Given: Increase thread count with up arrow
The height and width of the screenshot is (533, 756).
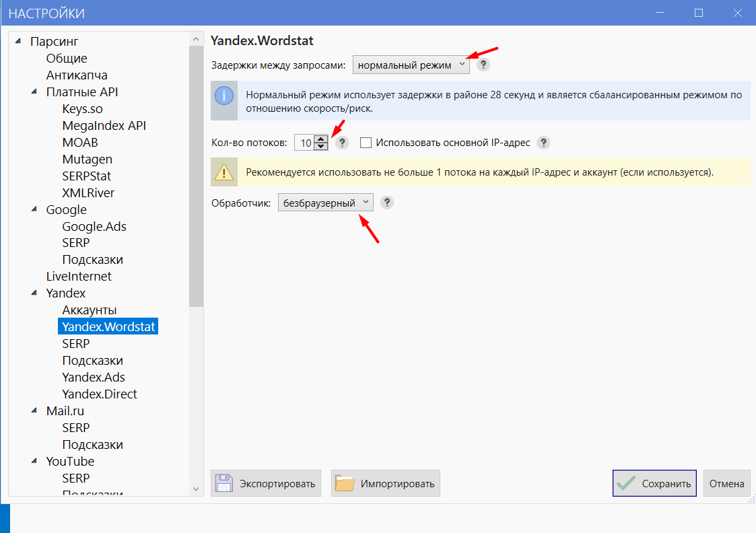Looking at the screenshot, I should point(321,139).
